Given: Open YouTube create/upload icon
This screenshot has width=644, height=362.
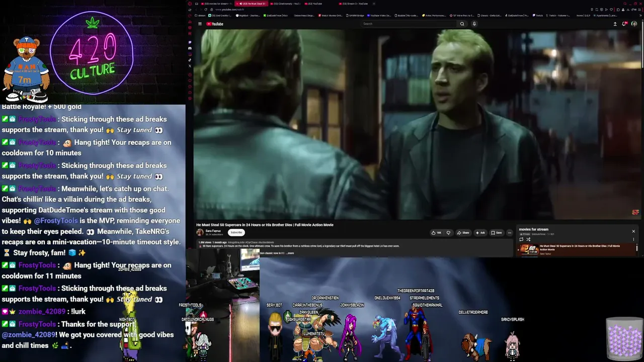Looking at the screenshot, I should coord(615,24).
